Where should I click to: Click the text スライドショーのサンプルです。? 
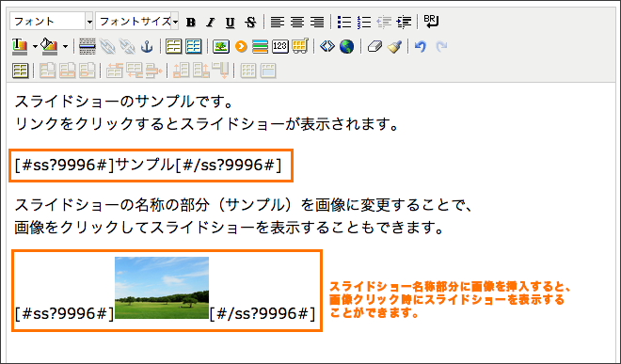pos(124,102)
